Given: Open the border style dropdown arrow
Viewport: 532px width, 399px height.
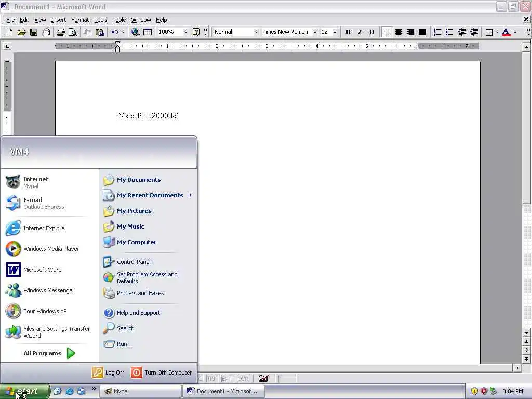Looking at the screenshot, I should pyautogui.click(x=497, y=32).
